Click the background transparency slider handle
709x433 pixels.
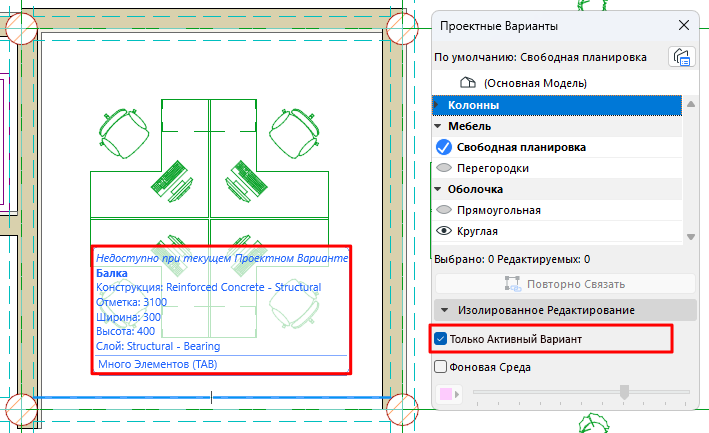tap(624, 392)
